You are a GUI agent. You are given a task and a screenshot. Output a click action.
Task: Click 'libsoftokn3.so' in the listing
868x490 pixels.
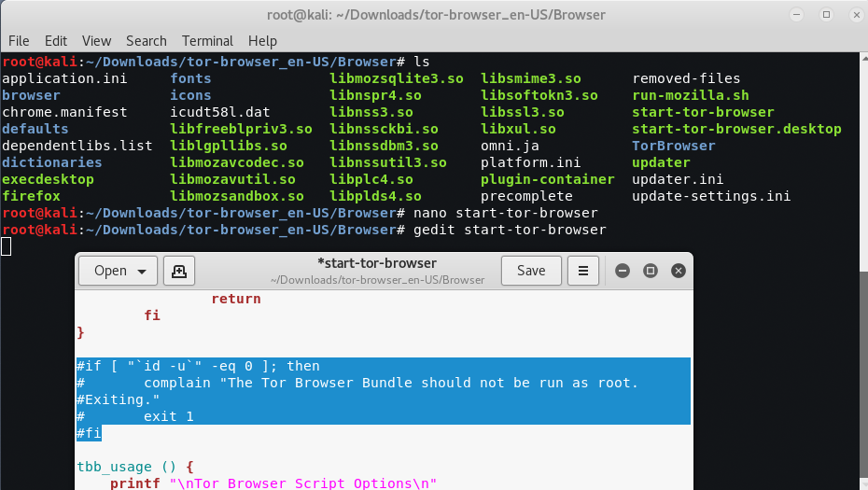539,95
